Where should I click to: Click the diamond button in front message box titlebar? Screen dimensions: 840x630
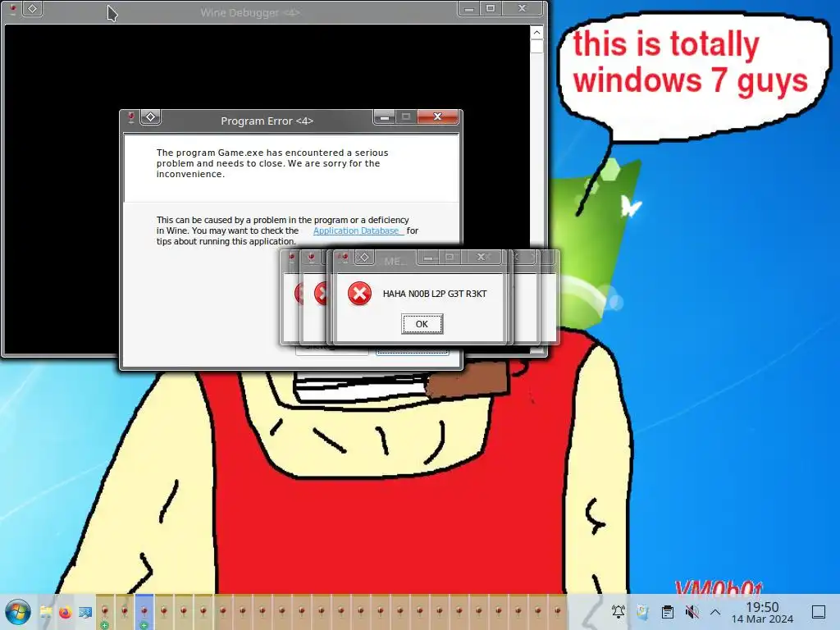(364, 258)
